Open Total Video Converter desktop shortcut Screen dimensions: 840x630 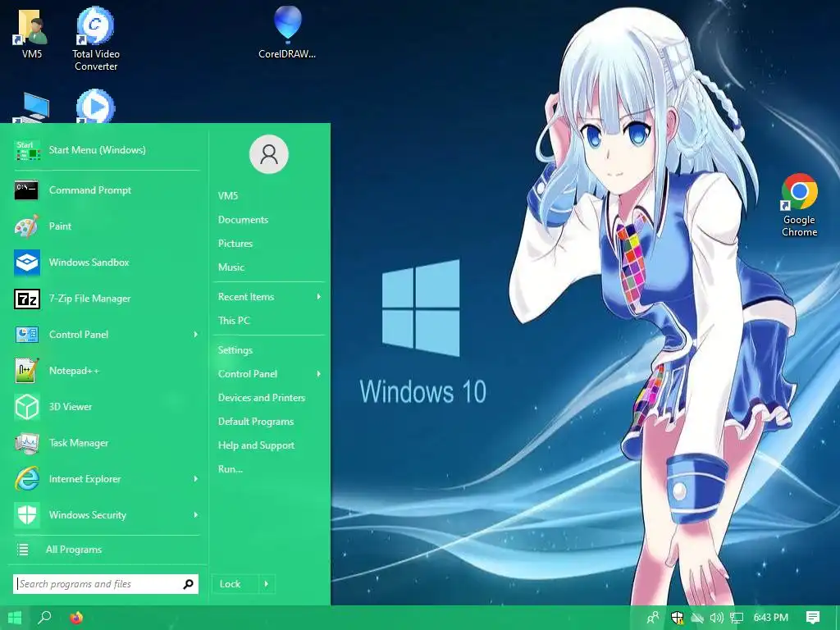96,39
